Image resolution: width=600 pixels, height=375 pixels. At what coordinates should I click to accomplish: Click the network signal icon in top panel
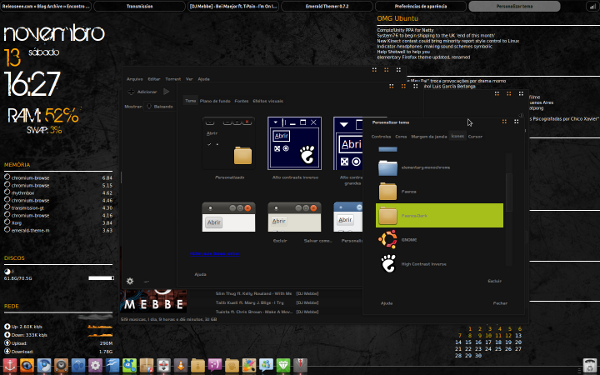[592, 7]
